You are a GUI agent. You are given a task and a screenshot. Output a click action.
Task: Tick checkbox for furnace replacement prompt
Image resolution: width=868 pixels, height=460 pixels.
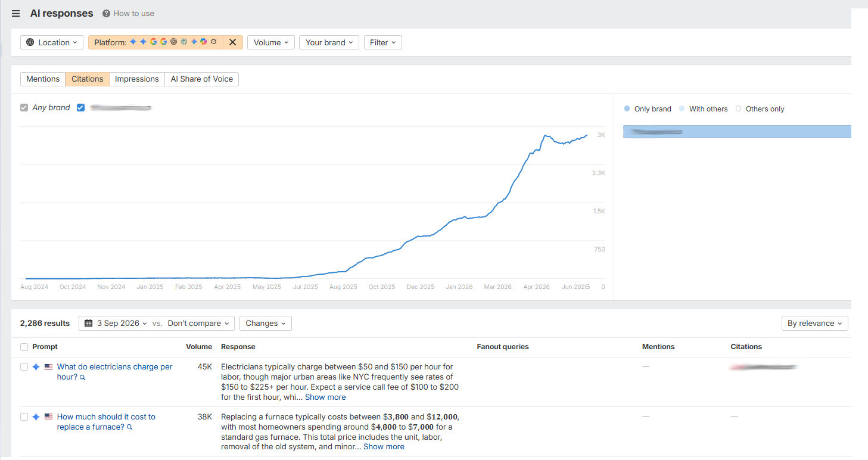(x=24, y=417)
